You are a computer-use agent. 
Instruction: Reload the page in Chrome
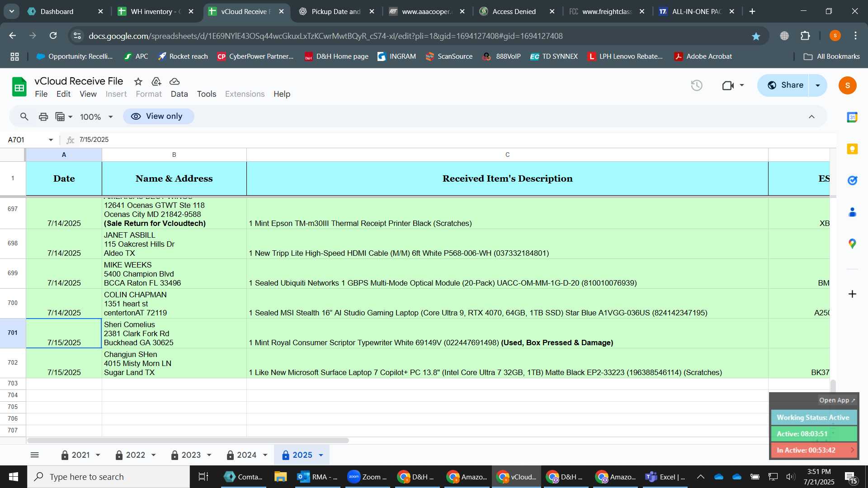tap(53, 36)
